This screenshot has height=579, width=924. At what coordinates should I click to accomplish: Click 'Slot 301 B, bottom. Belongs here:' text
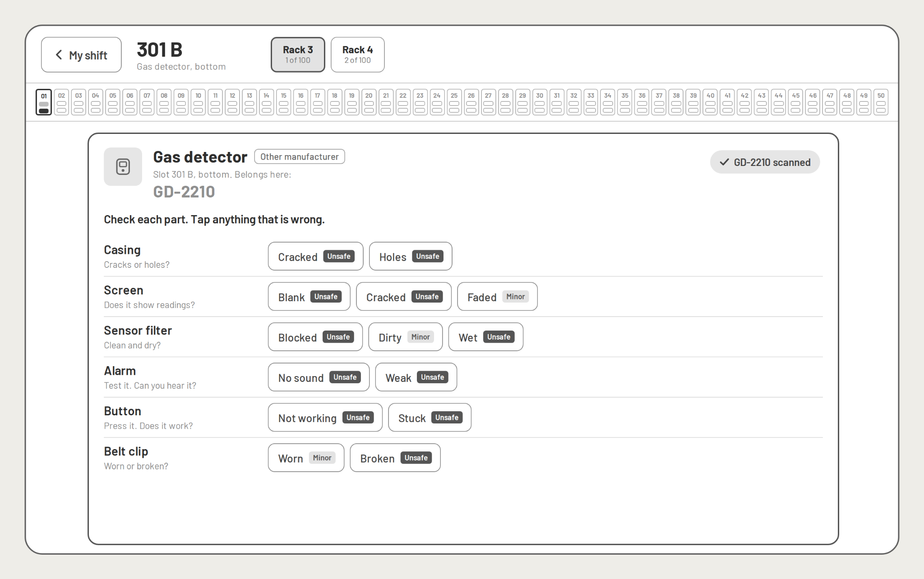(222, 175)
